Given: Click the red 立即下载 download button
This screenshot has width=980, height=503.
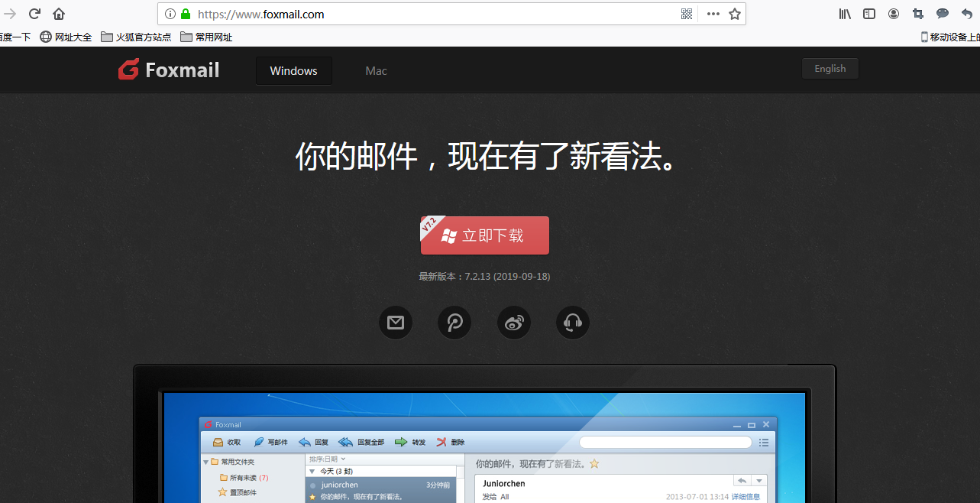Looking at the screenshot, I should tap(484, 235).
